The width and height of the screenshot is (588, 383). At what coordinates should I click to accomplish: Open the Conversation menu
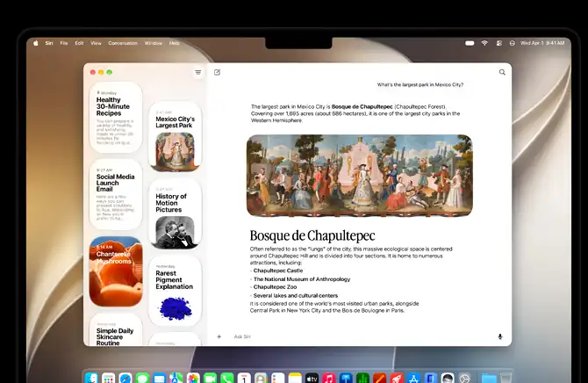tap(123, 43)
